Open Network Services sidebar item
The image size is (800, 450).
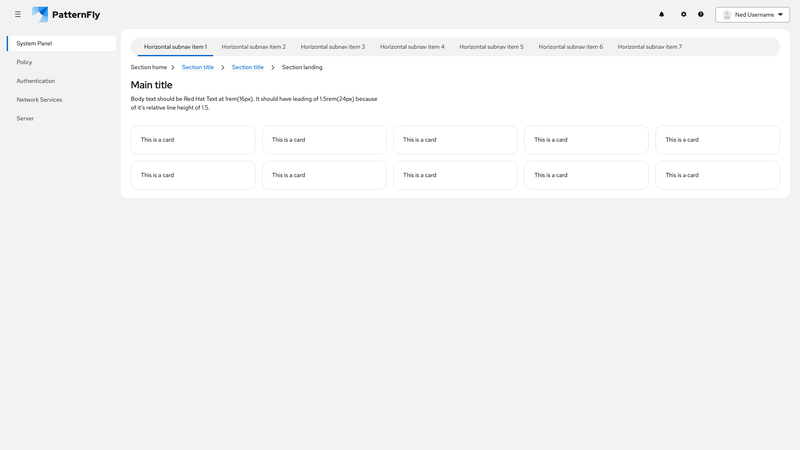point(61,99)
